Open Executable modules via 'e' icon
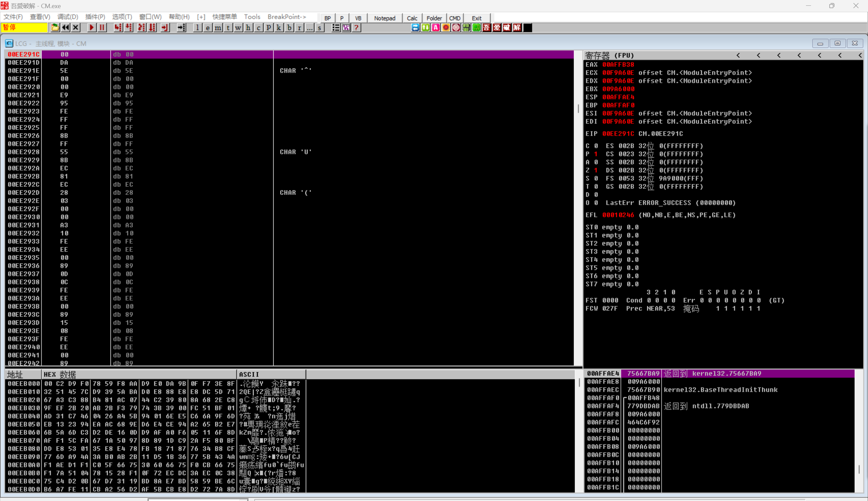The height and width of the screenshot is (501, 868). (208, 27)
